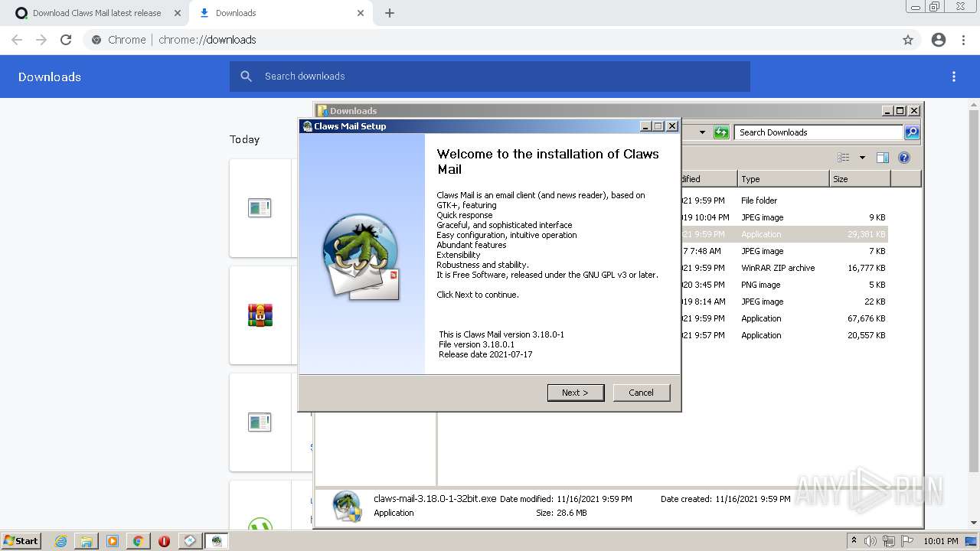Image resolution: width=980 pixels, height=551 pixels.
Task: Click the Claws Mail installer taskbar button
Action: click(x=217, y=541)
